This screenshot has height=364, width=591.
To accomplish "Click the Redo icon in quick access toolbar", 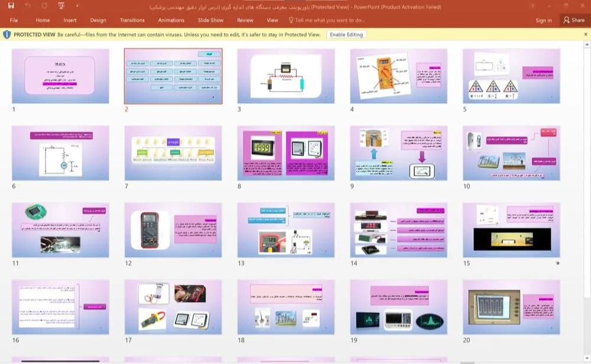I will [44, 6].
